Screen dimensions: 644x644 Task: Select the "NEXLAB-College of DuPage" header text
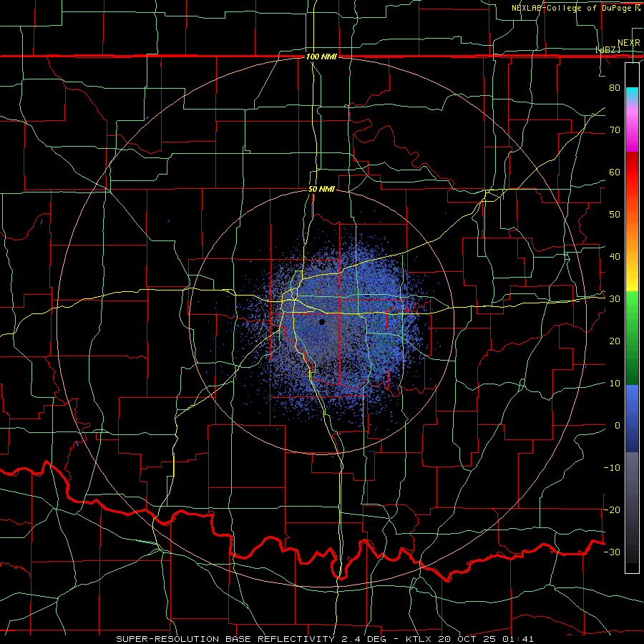pos(572,8)
